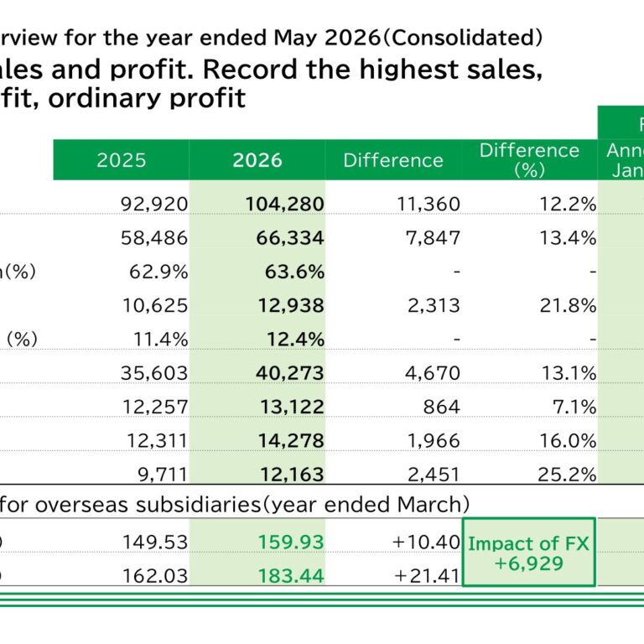This screenshot has width=644, height=644.
Task: Click the headline ending 'Record the highest sales,'
Action: (x=271, y=69)
